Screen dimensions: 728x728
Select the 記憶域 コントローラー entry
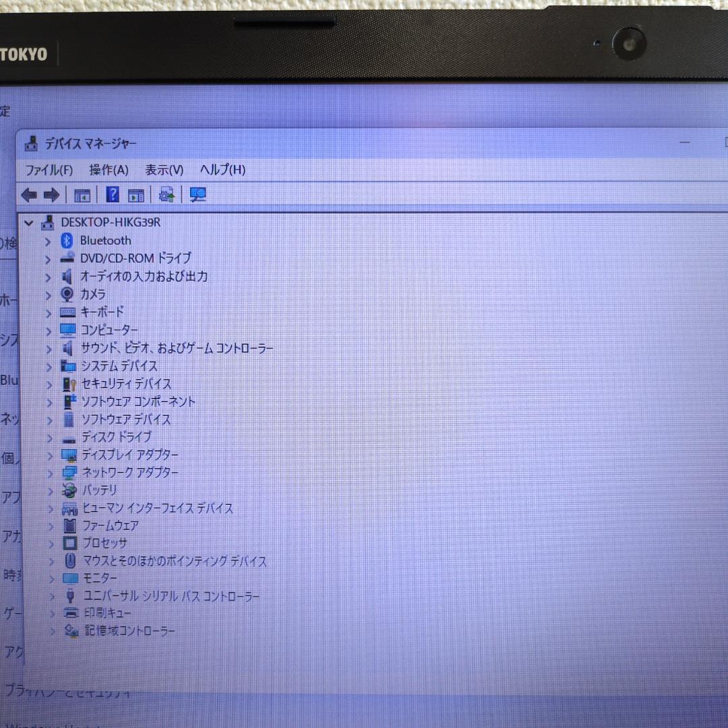(127, 631)
